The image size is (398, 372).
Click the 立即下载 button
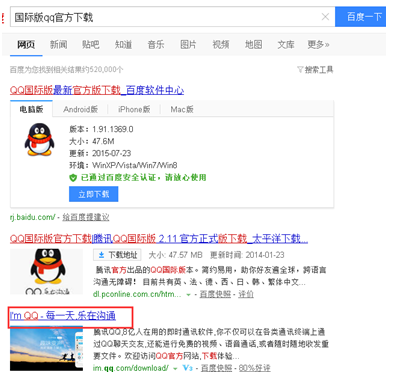(x=94, y=194)
